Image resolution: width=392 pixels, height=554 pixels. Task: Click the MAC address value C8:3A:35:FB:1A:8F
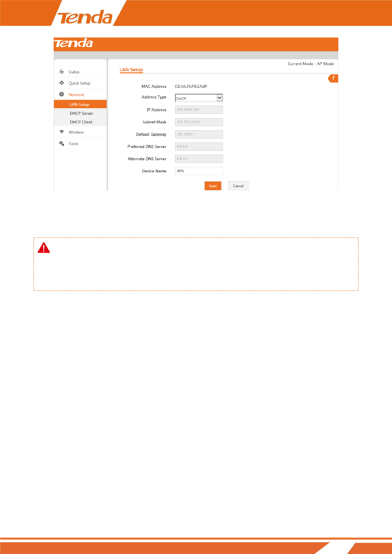(191, 87)
